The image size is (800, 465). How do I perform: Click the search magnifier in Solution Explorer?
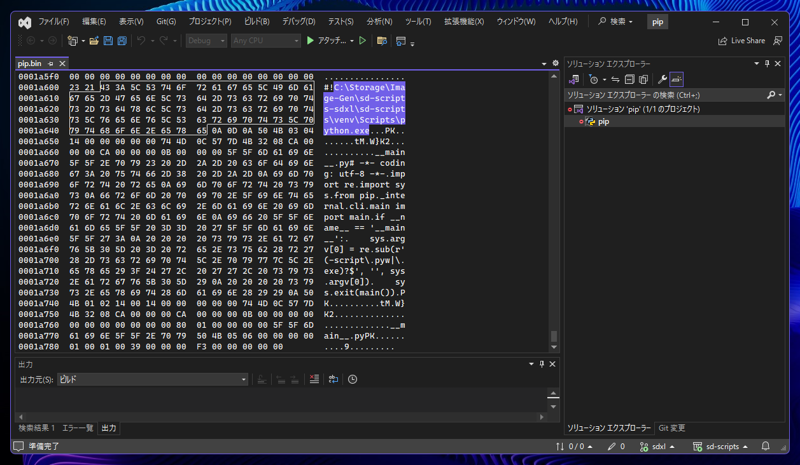pyautogui.click(x=771, y=95)
